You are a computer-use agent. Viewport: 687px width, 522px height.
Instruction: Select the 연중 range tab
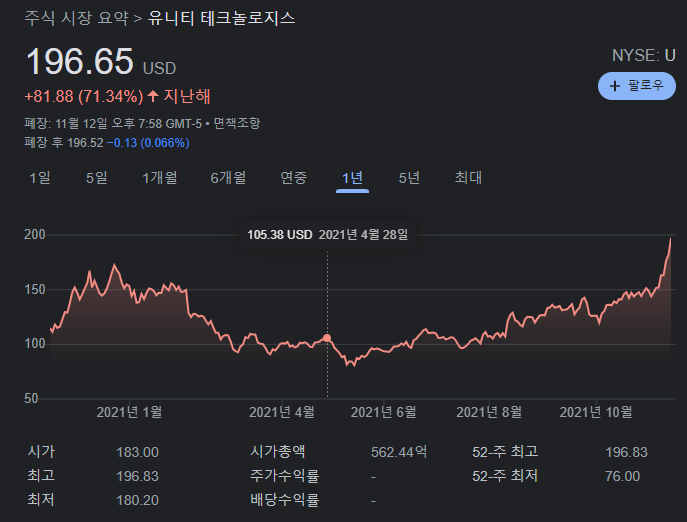(x=294, y=178)
